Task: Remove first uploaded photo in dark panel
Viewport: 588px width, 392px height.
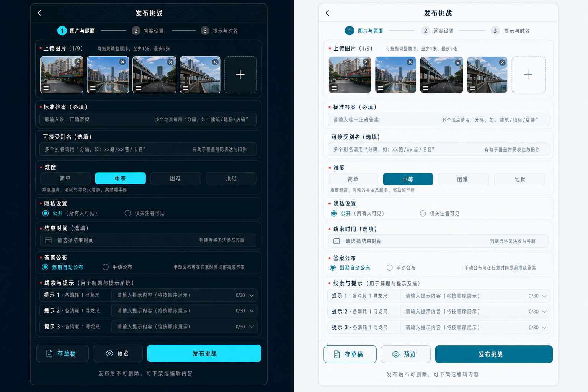Action: [x=78, y=62]
